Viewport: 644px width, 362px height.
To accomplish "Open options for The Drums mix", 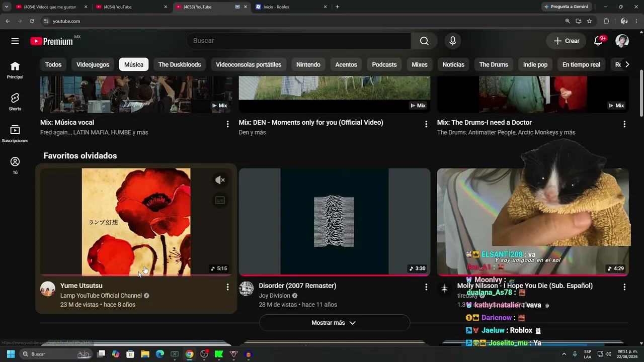I will (624, 124).
